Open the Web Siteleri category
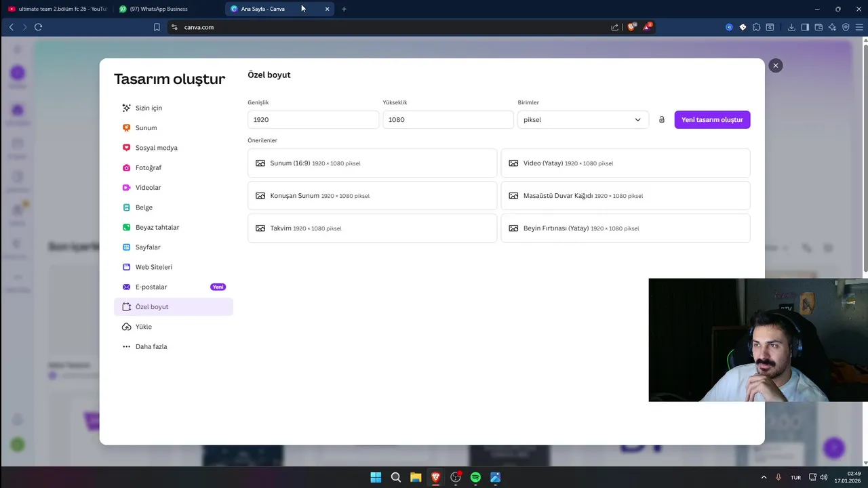Image resolution: width=868 pixels, height=488 pixels. tap(174, 267)
